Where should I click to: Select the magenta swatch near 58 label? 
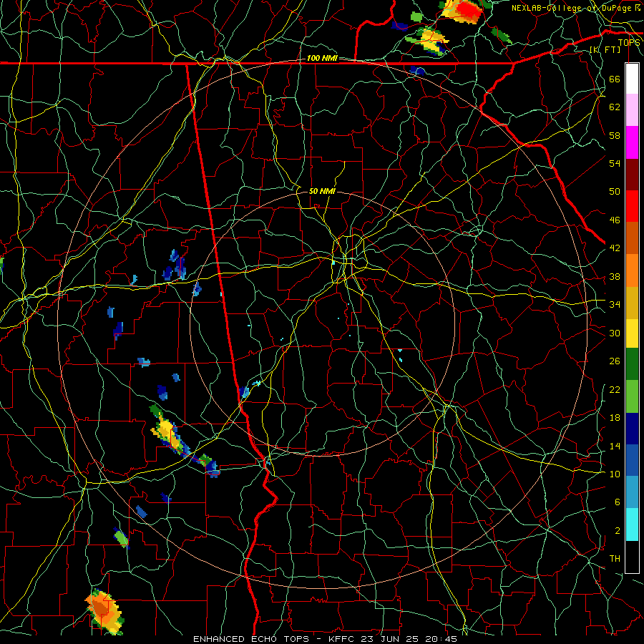point(632,142)
